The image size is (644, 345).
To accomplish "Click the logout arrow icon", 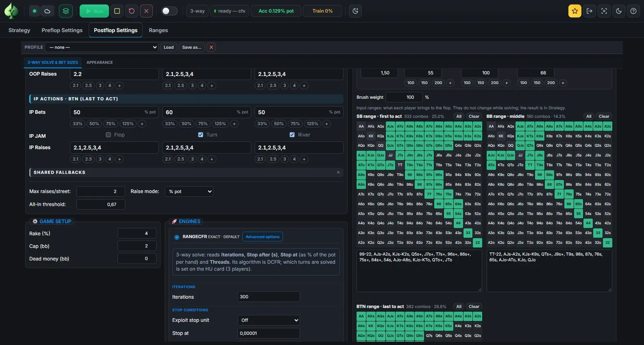I will [x=590, y=11].
